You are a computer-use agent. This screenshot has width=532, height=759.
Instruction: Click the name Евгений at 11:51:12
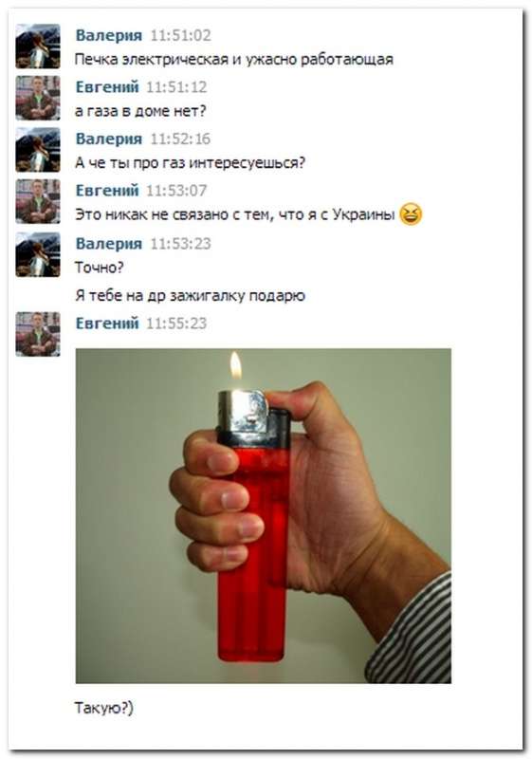click(x=107, y=87)
